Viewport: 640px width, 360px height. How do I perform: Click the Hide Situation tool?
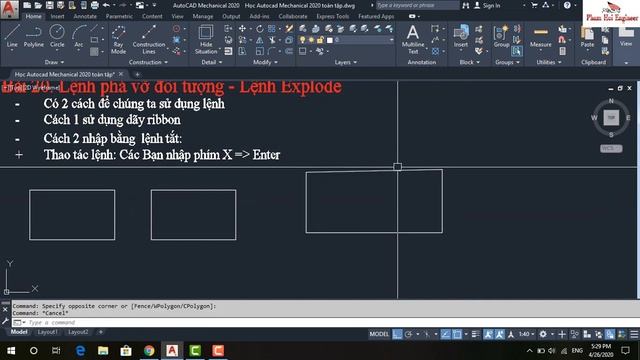[206, 39]
